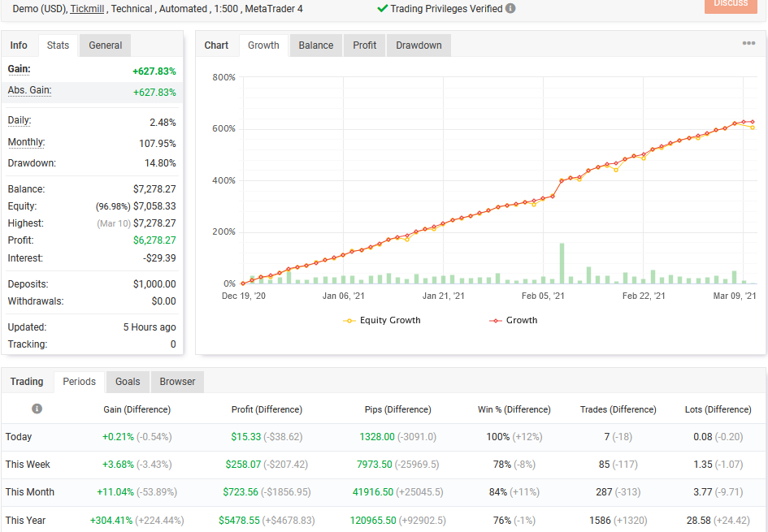Click the This Year row label
Image resolution: width=768 pixels, height=532 pixels.
[x=25, y=521]
